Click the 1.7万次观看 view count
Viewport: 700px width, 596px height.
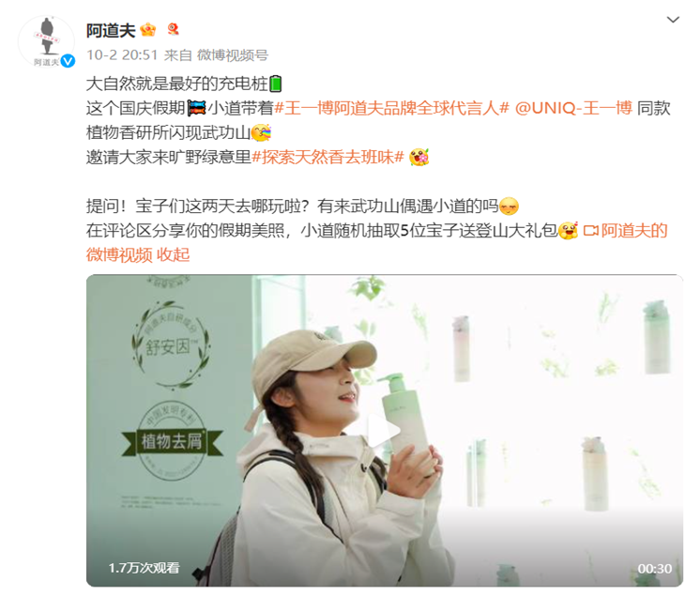(x=145, y=568)
